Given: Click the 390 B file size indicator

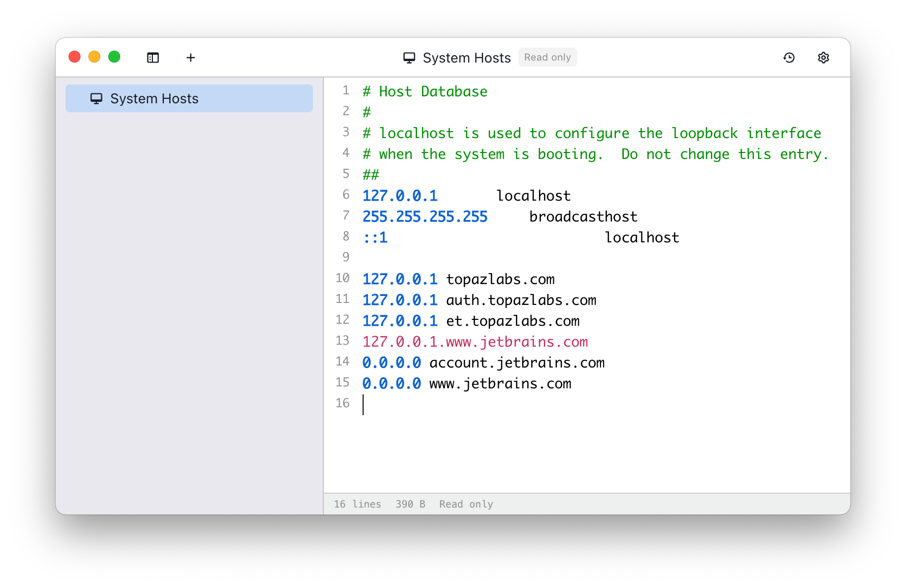Looking at the screenshot, I should 411,504.
